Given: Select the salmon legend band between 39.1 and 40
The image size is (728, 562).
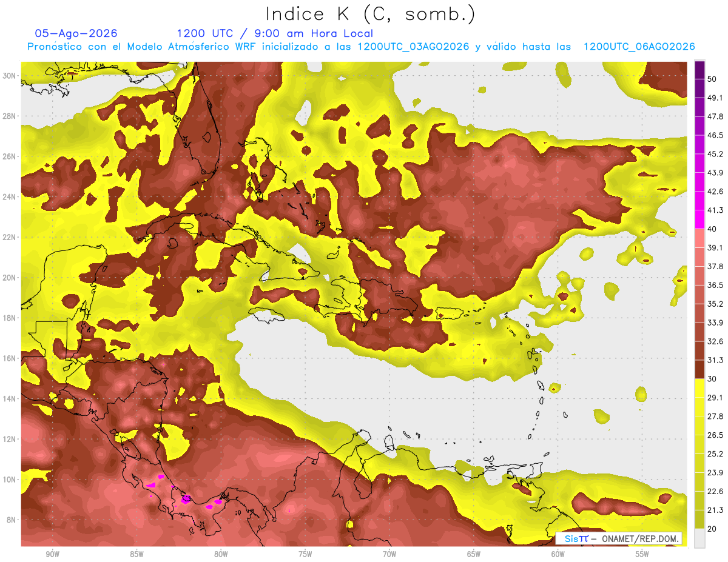Looking at the screenshot, I should [699, 238].
